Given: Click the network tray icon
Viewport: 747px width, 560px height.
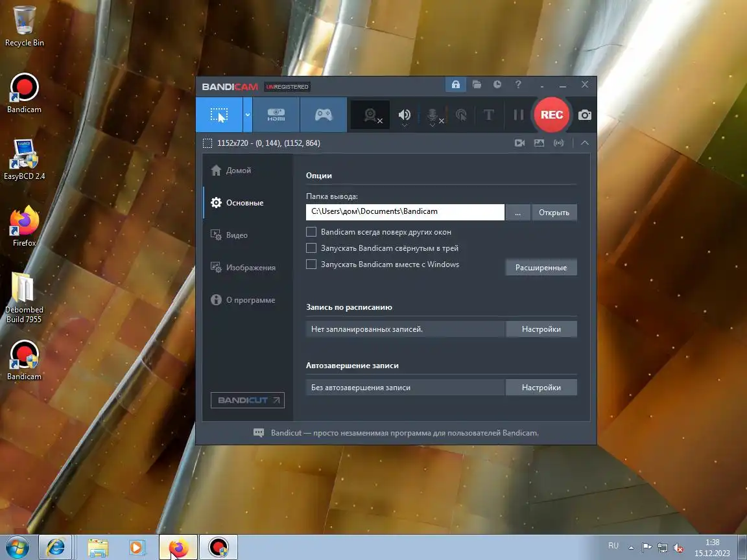Looking at the screenshot, I should coord(662,548).
